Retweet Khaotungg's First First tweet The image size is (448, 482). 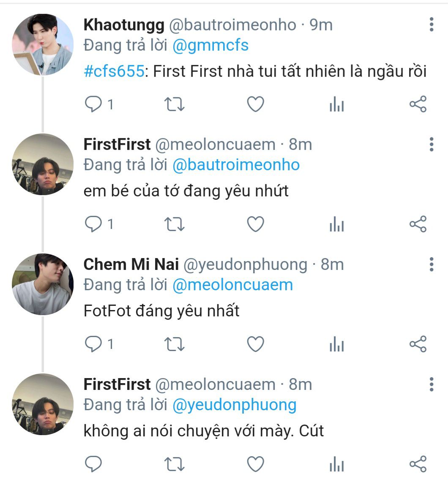[174, 104]
